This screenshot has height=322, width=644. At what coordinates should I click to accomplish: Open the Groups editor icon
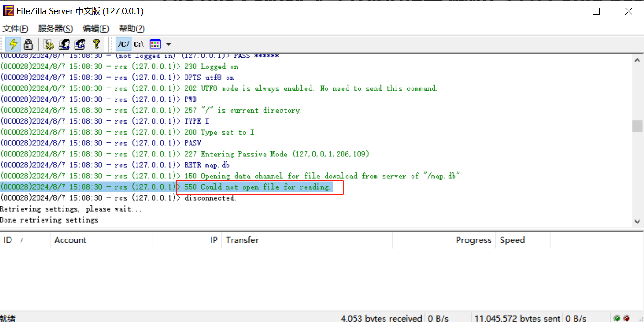click(x=80, y=44)
